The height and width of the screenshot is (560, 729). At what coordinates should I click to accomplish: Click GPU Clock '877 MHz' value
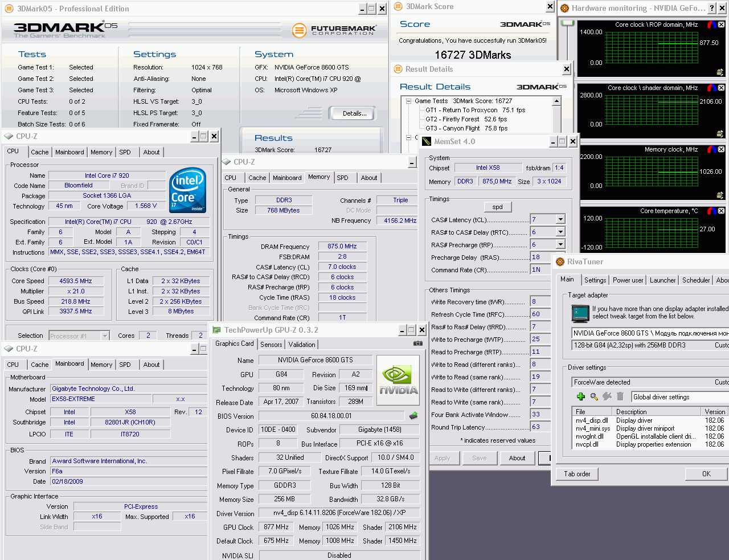tap(276, 527)
